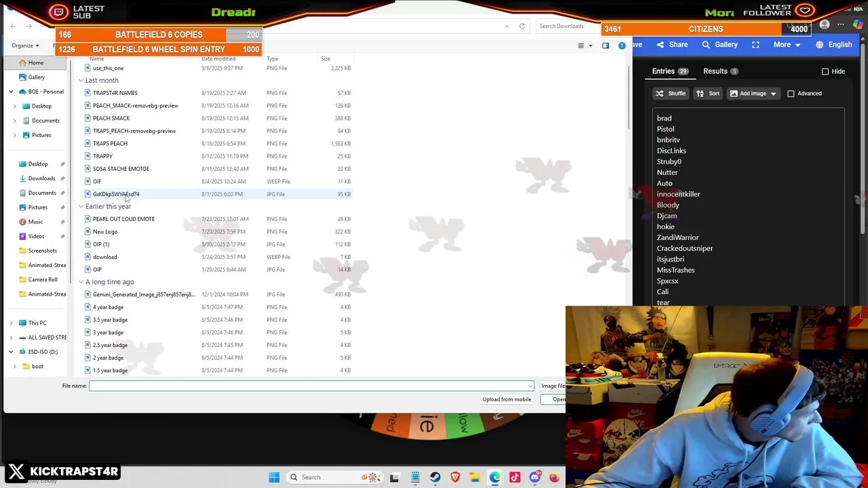The height and width of the screenshot is (488, 868).
Task: Open the File name combo box arrow
Action: [x=530, y=386]
